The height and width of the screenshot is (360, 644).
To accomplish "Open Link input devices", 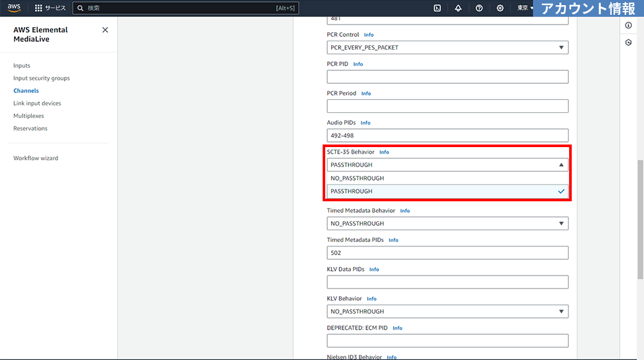I will [37, 103].
